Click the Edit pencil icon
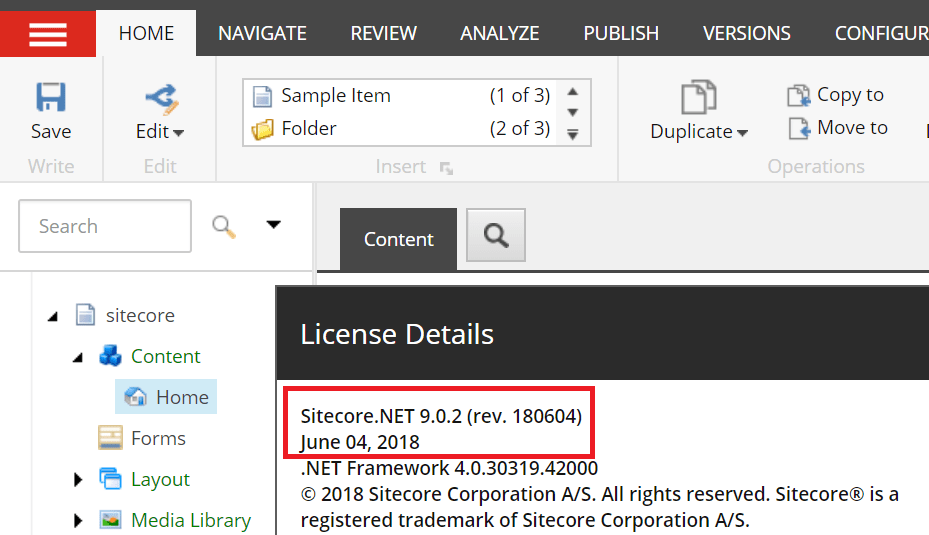Image resolution: width=929 pixels, height=535 pixels. (x=160, y=97)
